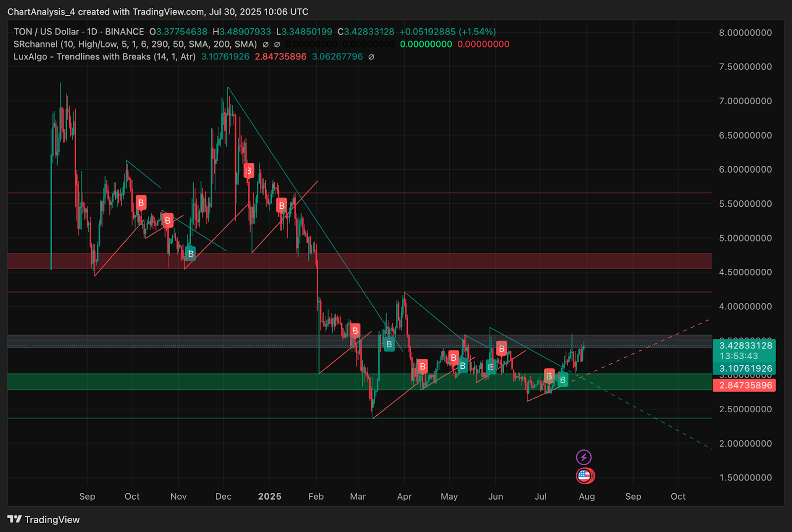Click the purple lightning events icon
This screenshot has height=532, width=792.
(x=584, y=456)
